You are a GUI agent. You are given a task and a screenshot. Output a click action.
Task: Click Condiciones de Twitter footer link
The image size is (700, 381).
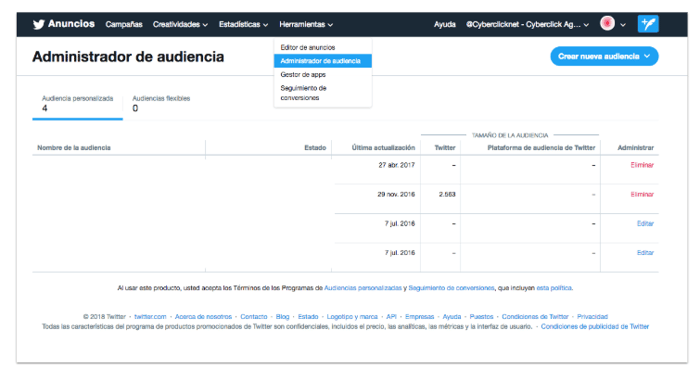(x=535, y=317)
